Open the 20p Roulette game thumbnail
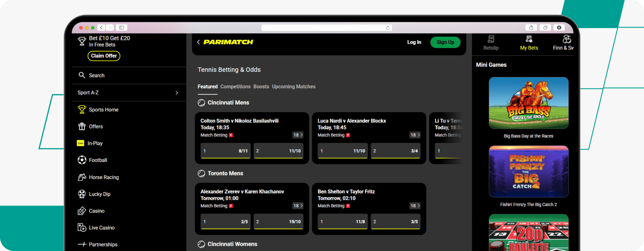Image resolution: width=644 pixels, height=251 pixels. point(528,232)
